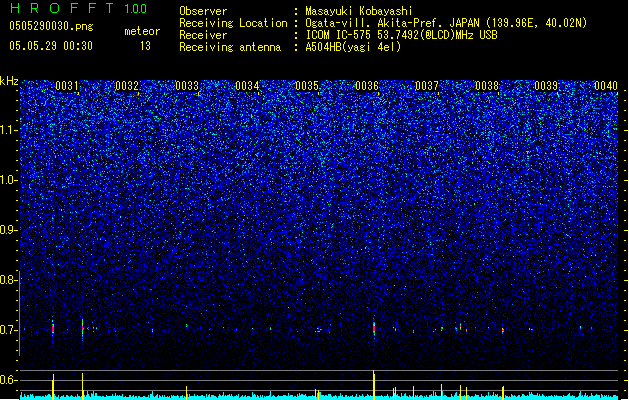The height and width of the screenshot is (400, 629).
Task: Click the Receiving Location label
Action: [233, 23]
